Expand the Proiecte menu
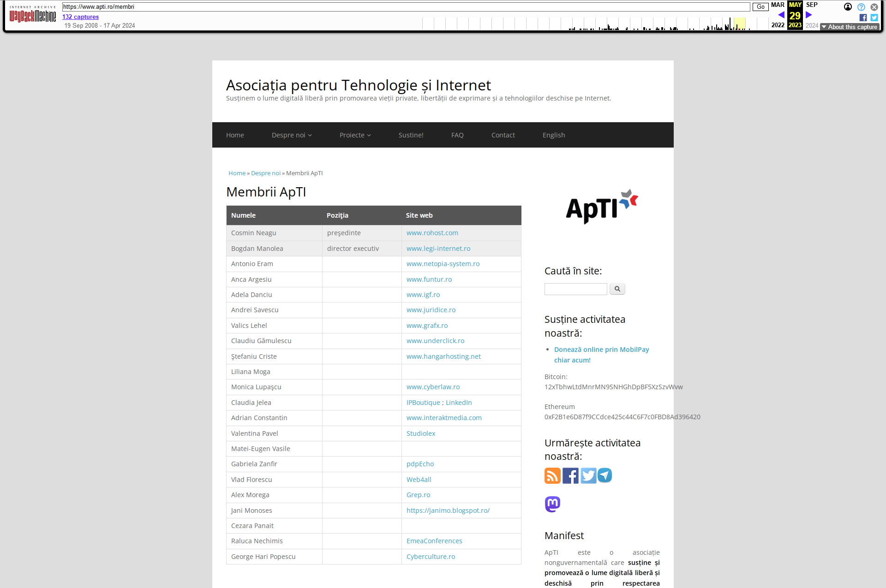The image size is (886, 588). 355,135
